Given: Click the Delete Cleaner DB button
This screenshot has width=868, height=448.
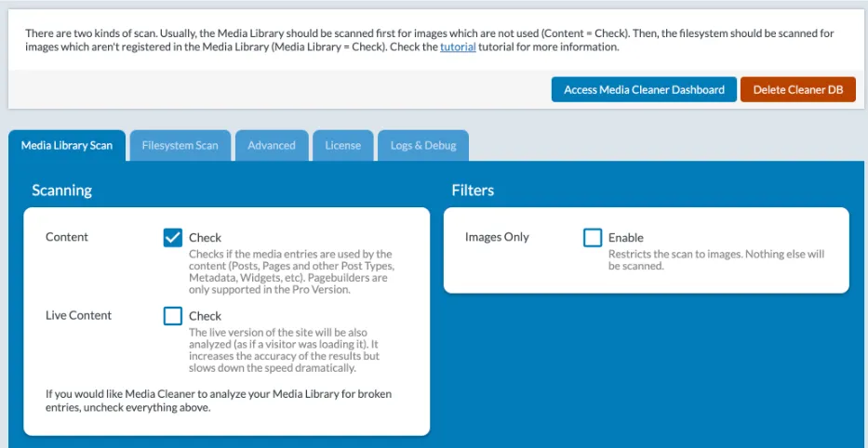Looking at the screenshot, I should point(797,89).
